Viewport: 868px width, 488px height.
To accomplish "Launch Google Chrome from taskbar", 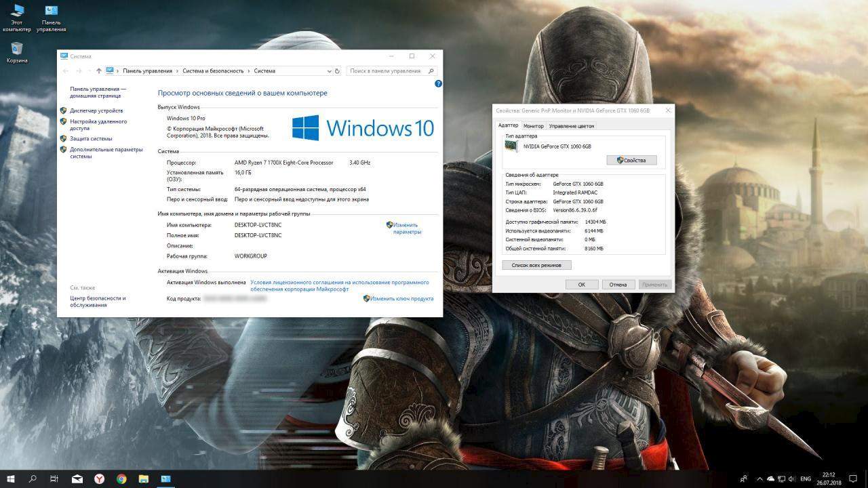I will (121, 479).
